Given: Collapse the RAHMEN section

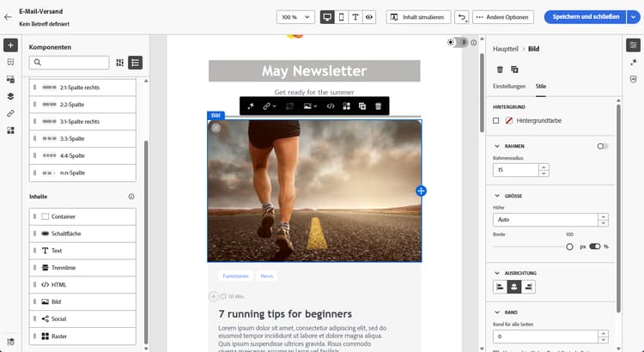Looking at the screenshot, I should [x=497, y=146].
